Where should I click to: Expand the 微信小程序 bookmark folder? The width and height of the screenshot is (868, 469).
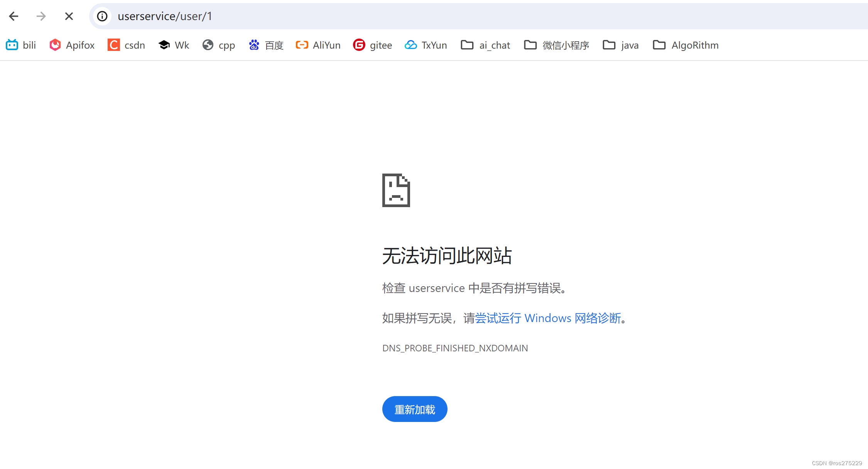557,45
